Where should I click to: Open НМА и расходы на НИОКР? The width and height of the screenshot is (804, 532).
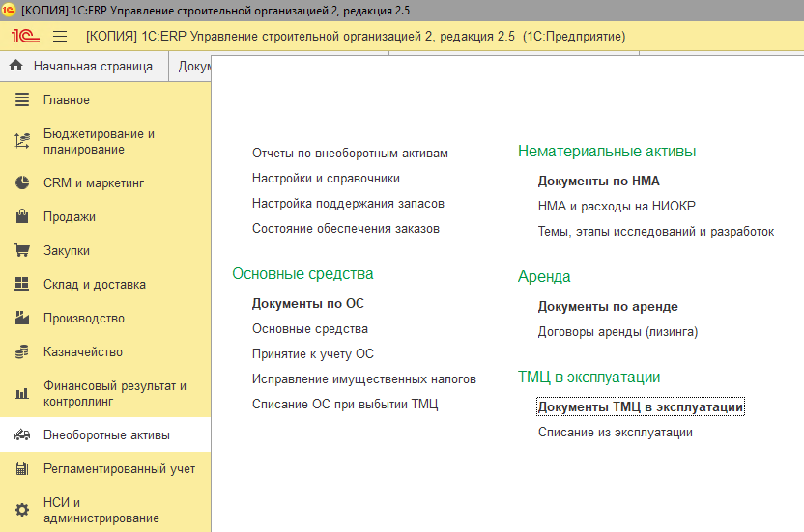617,207
